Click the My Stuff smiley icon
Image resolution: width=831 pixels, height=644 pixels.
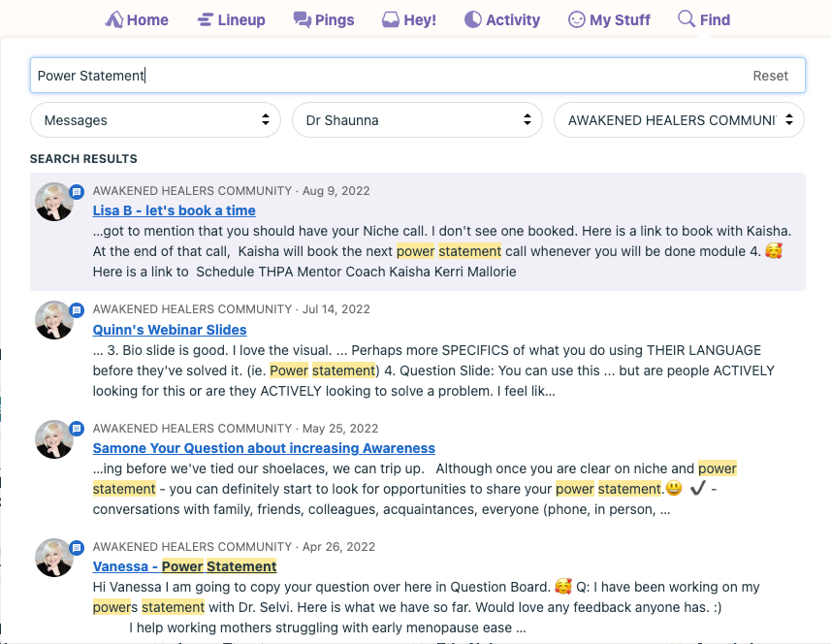click(577, 19)
